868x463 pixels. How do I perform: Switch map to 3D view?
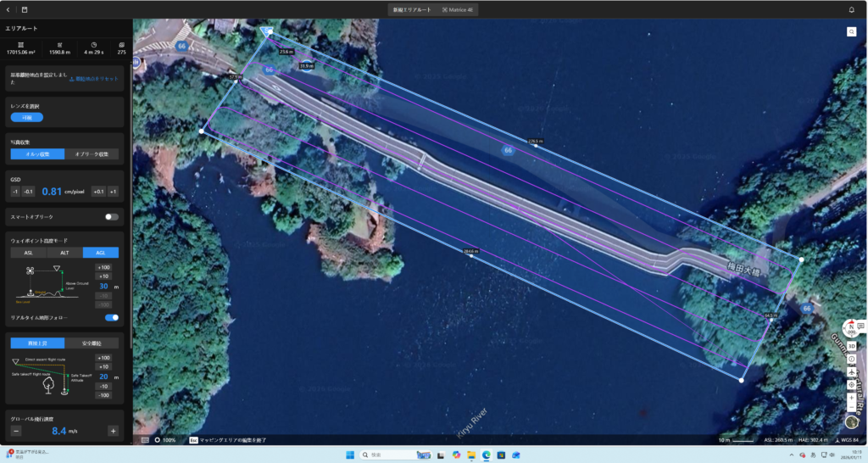point(851,346)
